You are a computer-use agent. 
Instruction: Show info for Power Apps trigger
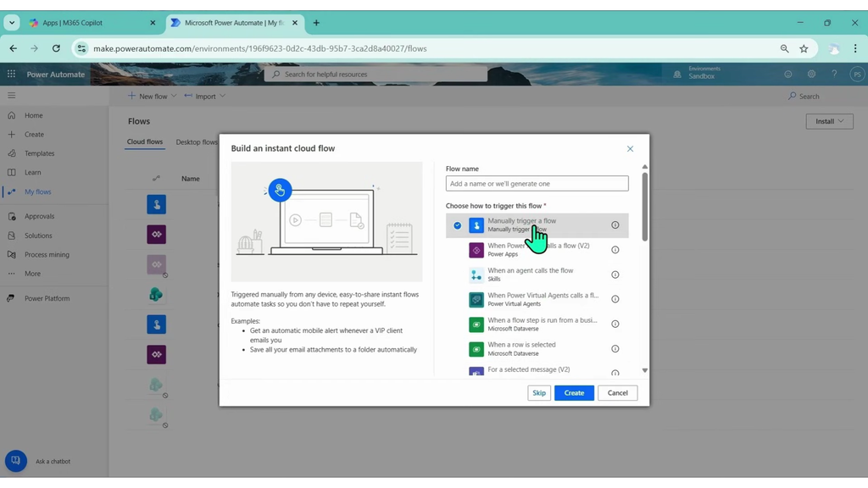tap(615, 250)
